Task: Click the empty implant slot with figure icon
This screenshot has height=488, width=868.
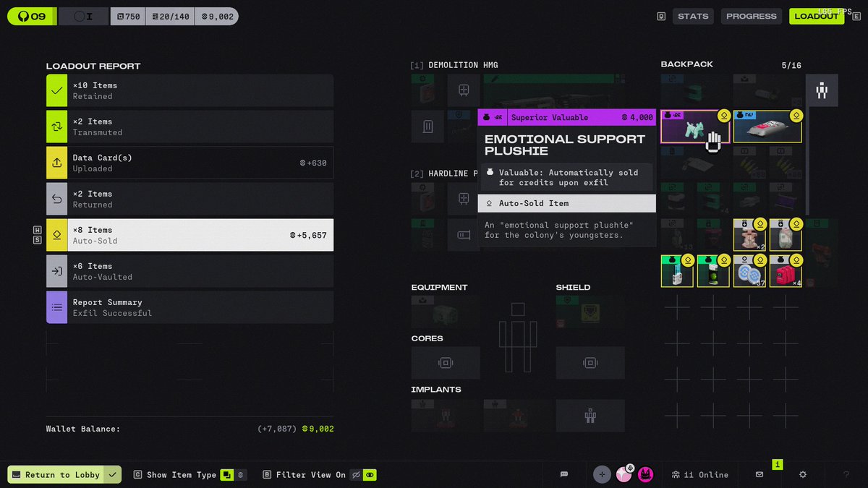Action: 590,416
